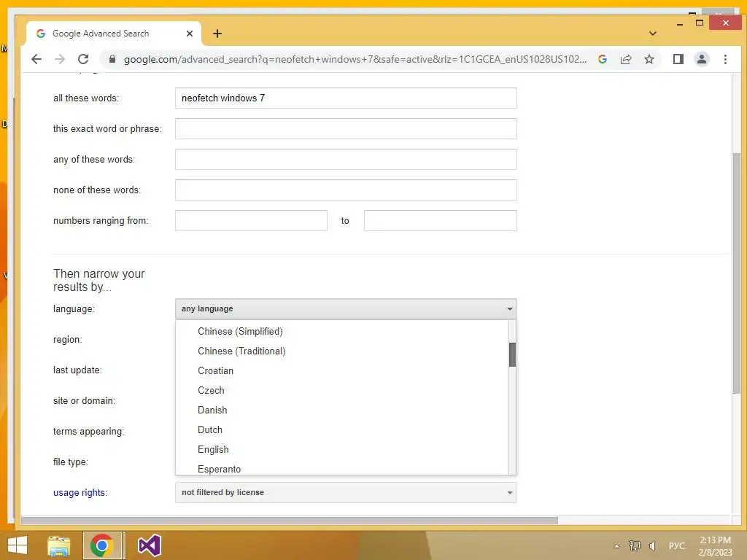View site info via the padlock icon

(x=112, y=59)
